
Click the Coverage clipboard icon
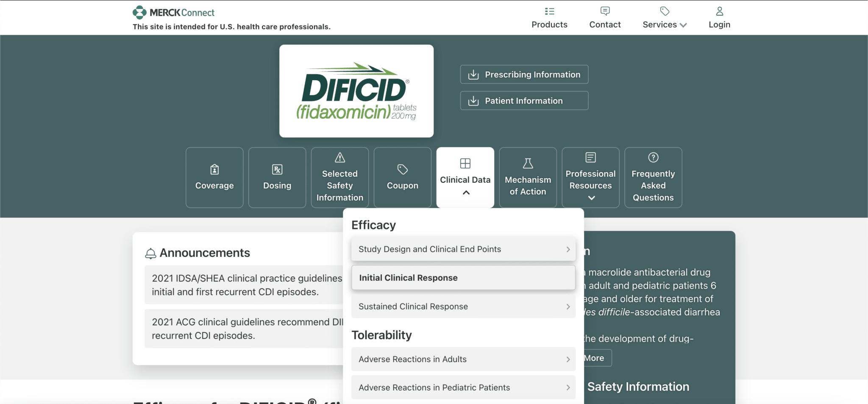click(x=214, y=169)
